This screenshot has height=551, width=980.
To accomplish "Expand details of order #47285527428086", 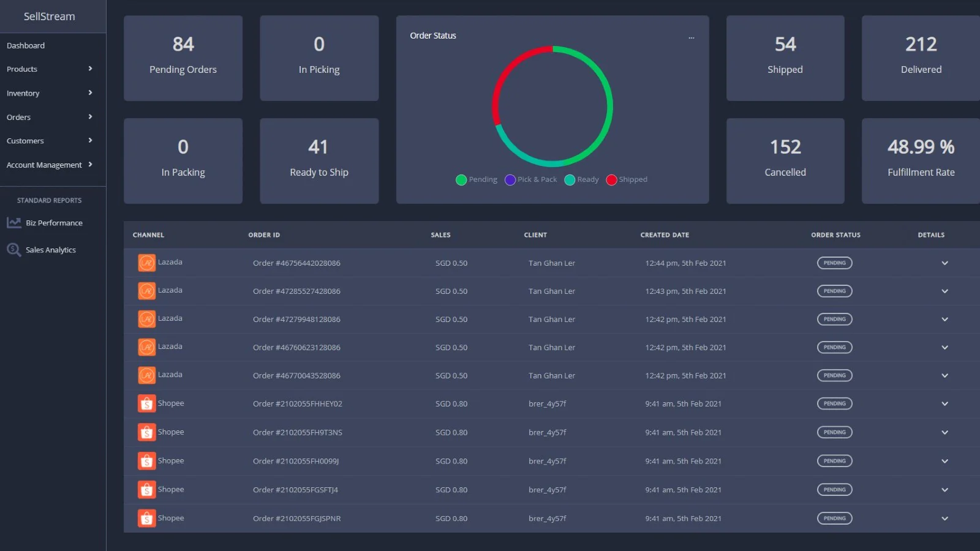I will tap(944, 291).
